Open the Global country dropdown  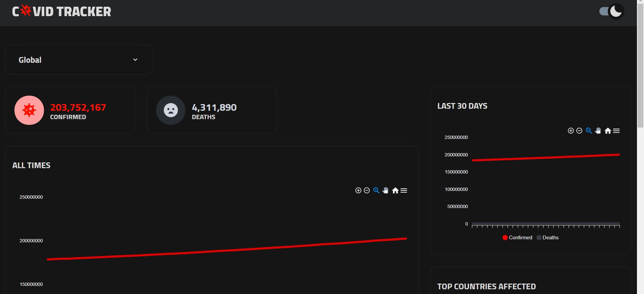pyautogui.click(x=79, y=60)
